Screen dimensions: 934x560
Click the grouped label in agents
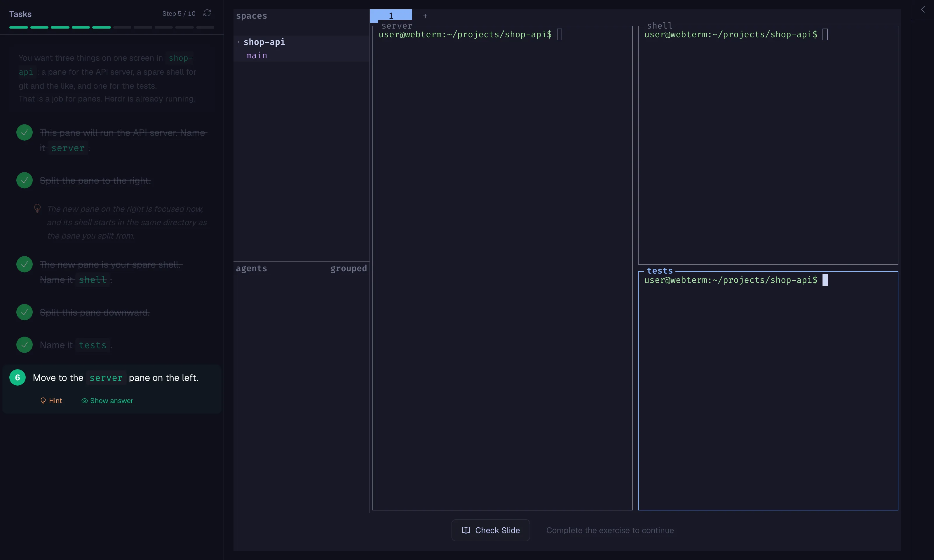tap(348, 268)
